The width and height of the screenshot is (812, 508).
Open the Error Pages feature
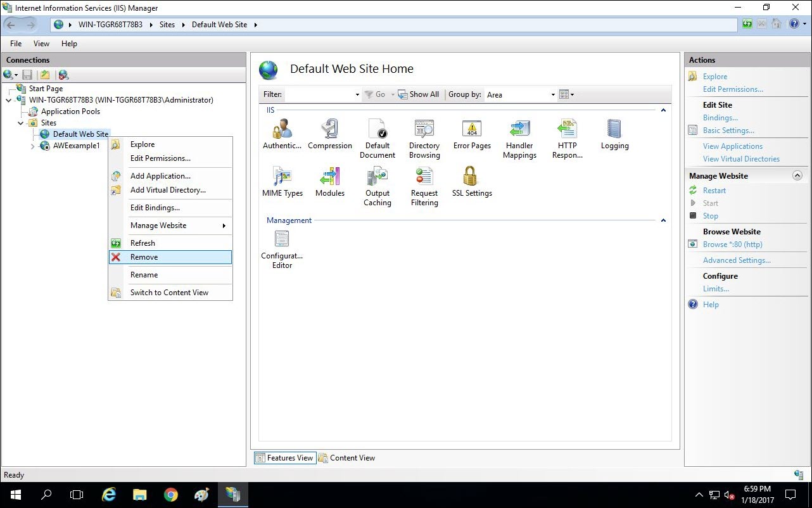(471, 134)
